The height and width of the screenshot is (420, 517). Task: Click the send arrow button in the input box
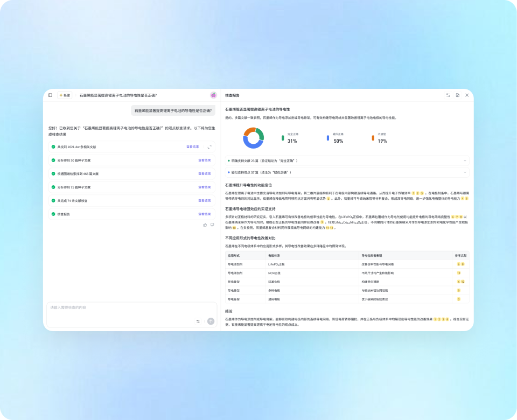click(211, 321)
